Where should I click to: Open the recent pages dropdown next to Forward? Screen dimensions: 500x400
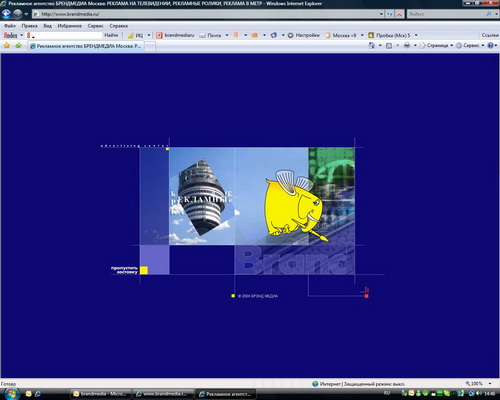point(26,14)
